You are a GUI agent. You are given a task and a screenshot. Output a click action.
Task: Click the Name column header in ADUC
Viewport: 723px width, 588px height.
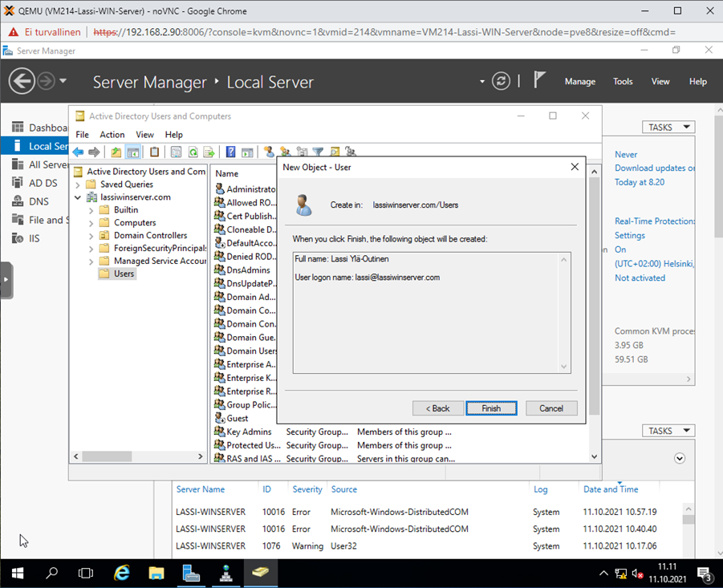(226, 174)
